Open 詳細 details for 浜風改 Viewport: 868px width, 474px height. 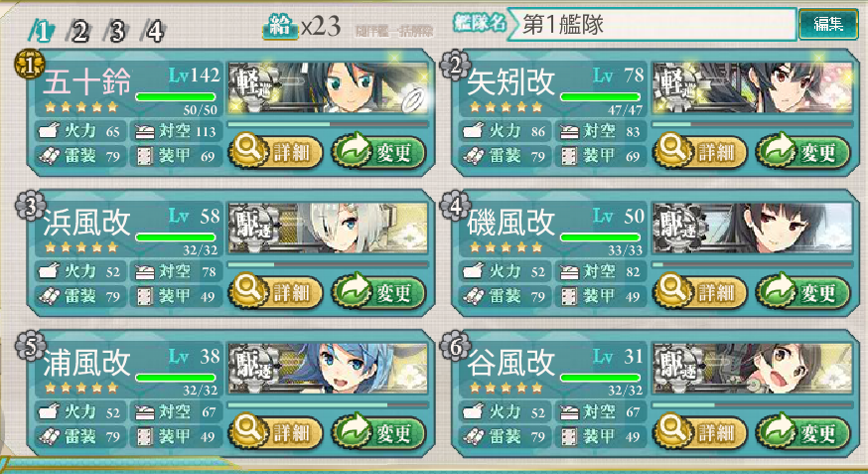pos(277,292)
